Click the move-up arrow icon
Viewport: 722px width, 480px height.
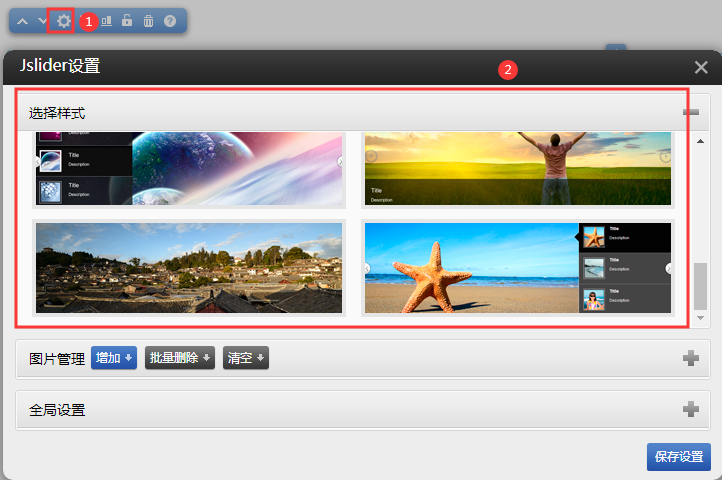click(x=23, y=21)
